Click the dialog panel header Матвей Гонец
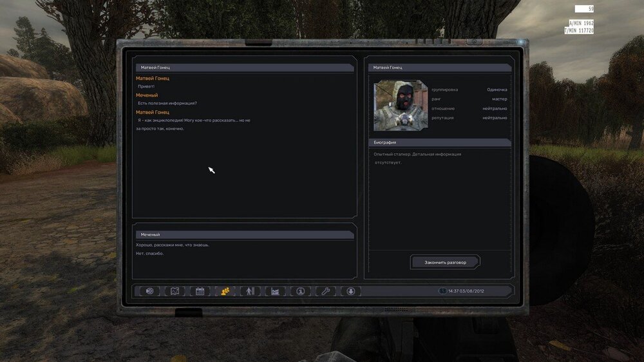This screenshot has width=644, height=362. coord(245,68)
